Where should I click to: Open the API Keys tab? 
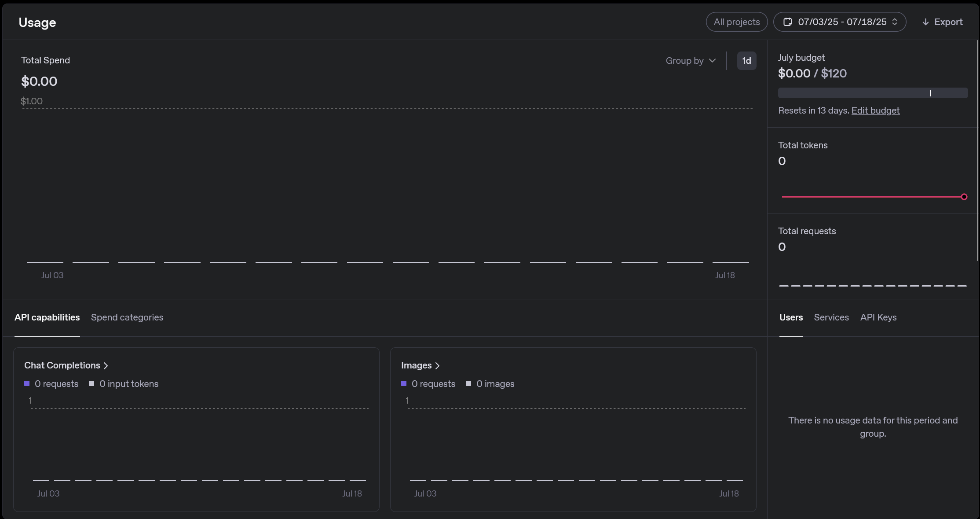pyautogui.click(x=878, y=317)
